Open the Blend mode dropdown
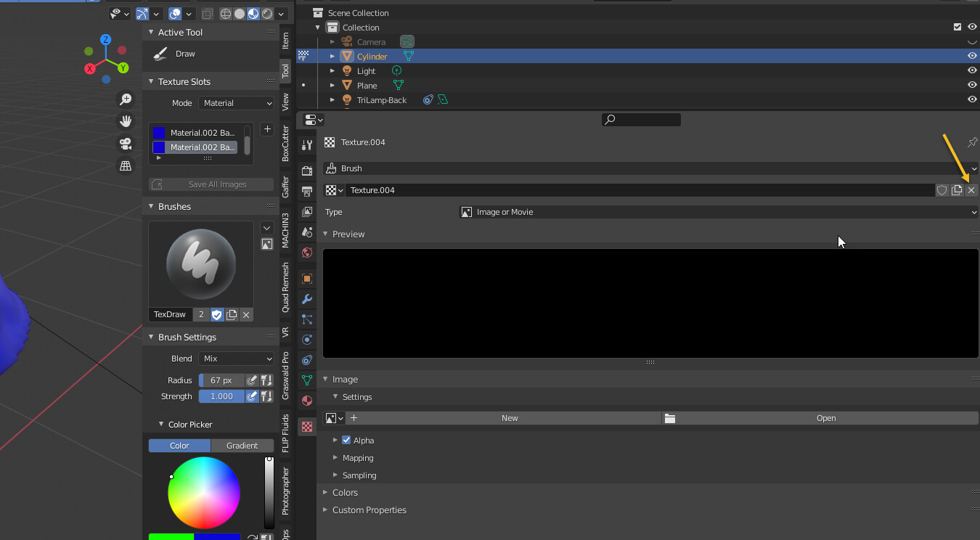 pyautogui.click(x=236, y=358)
